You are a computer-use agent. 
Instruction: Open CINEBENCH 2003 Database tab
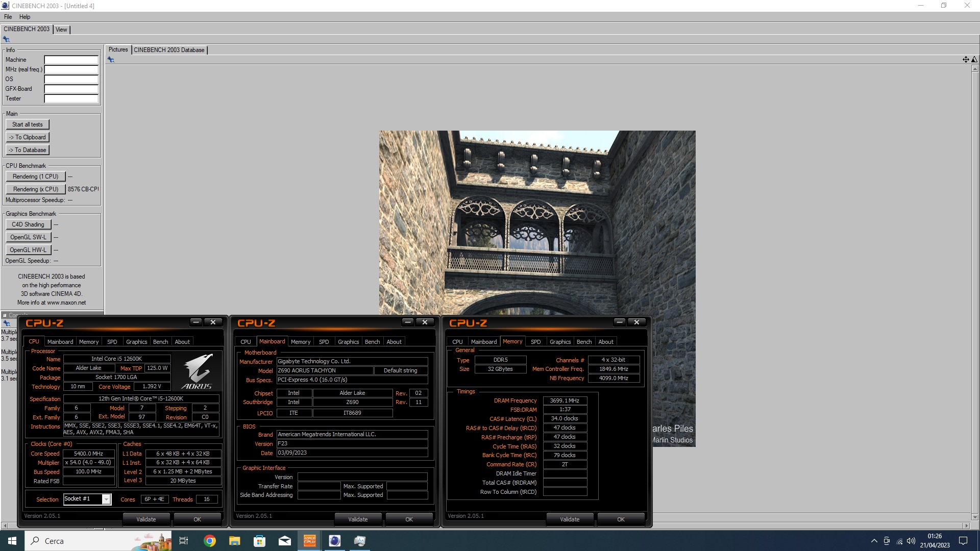click(169, 50)
